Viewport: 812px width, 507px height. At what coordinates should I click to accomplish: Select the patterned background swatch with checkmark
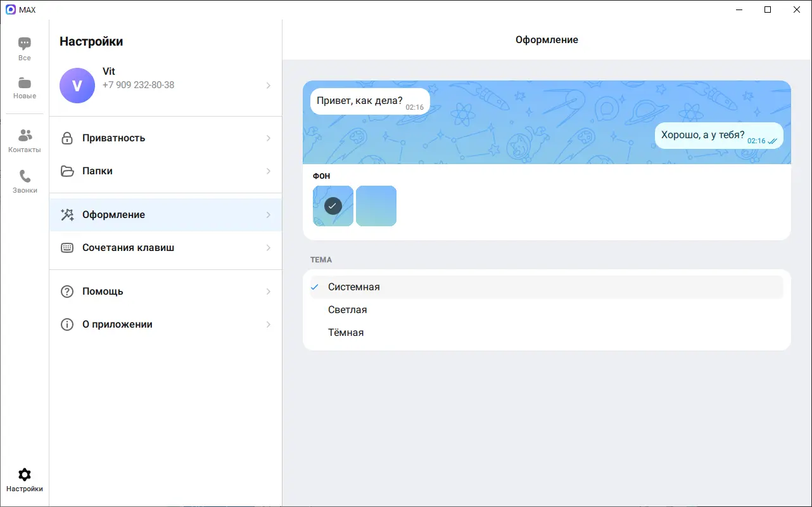(333, 206)
